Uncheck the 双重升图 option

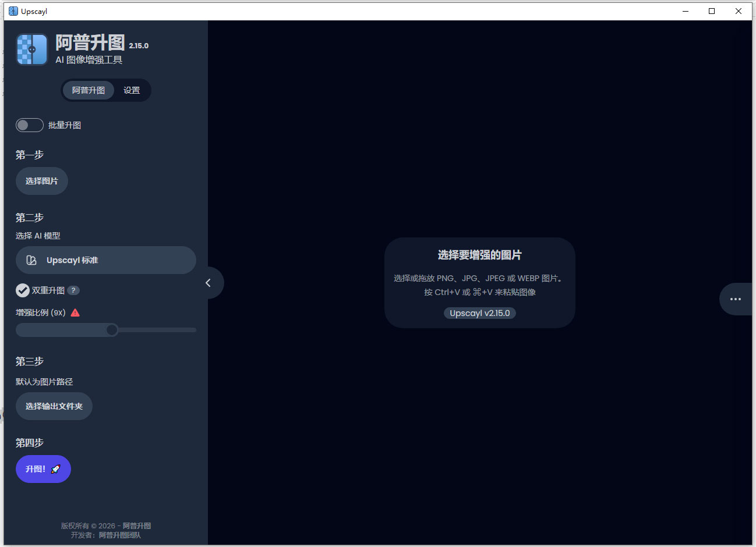(22, 290)
